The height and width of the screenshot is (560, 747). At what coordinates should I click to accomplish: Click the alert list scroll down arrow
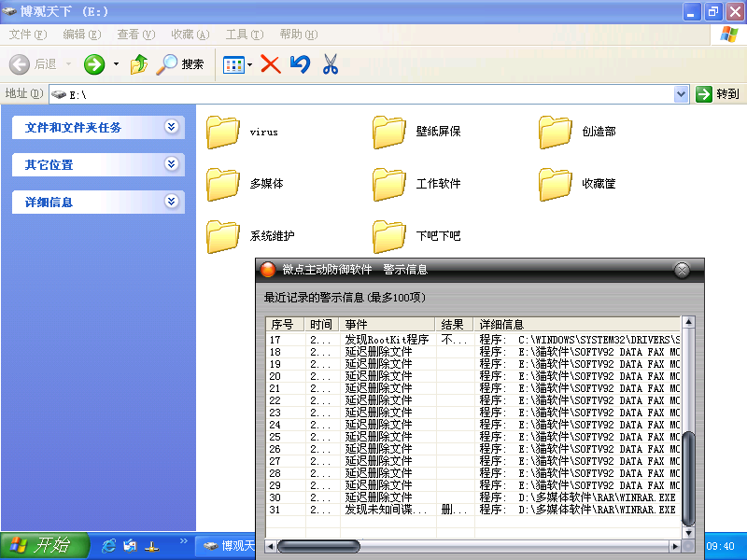pos(688,533)
